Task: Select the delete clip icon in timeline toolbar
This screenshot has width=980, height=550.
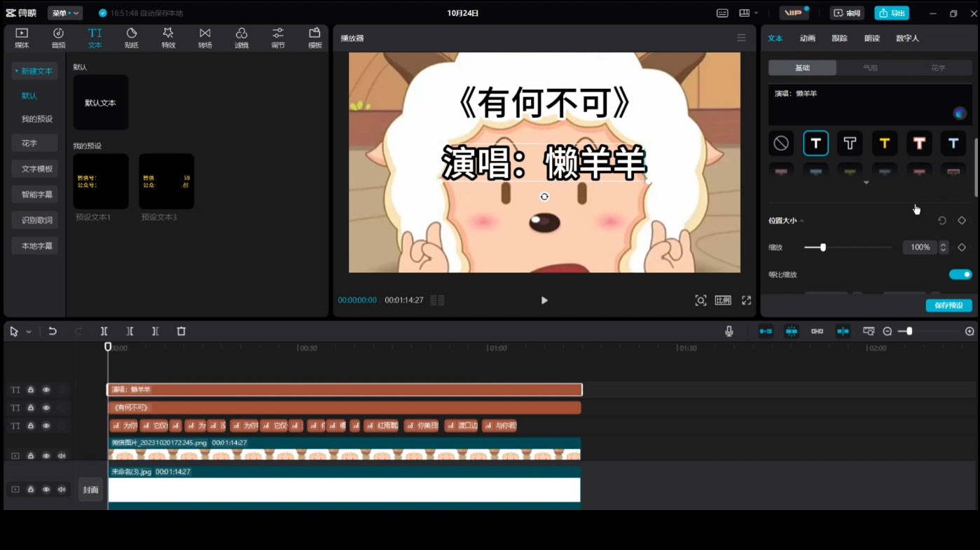Action: point(181,330)
